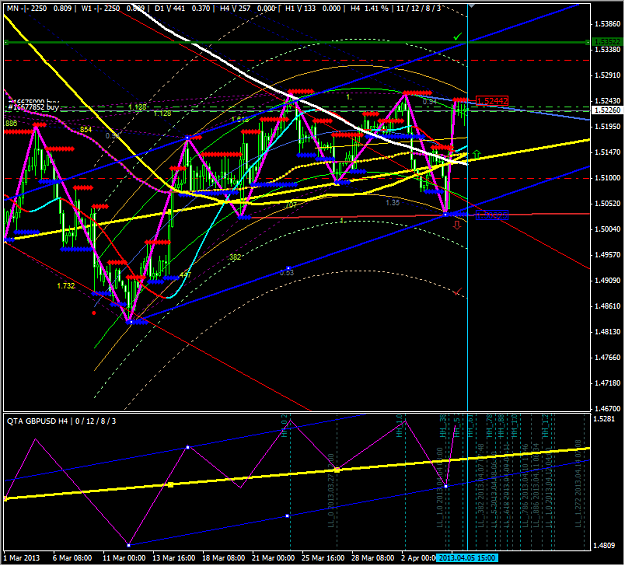
Task: Select the 25 Mar 16:00 time label
Action: pos(323,558)
